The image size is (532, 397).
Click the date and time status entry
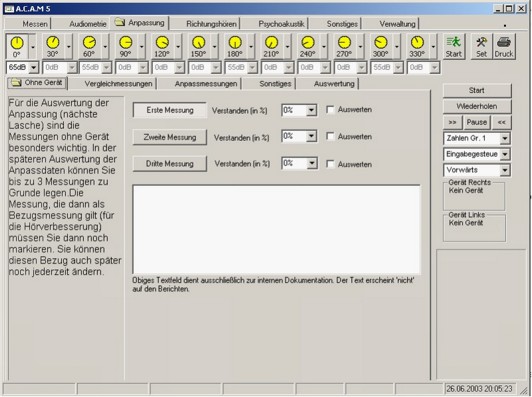point(479,389)
